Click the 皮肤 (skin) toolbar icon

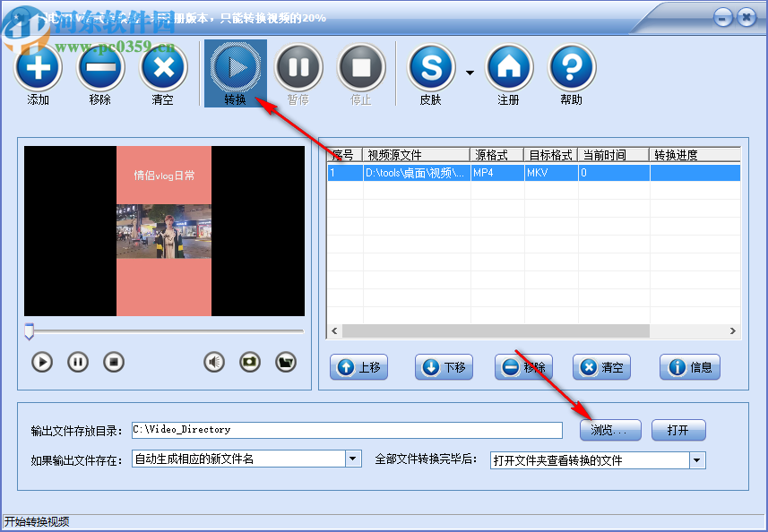[x=431, y=68]
